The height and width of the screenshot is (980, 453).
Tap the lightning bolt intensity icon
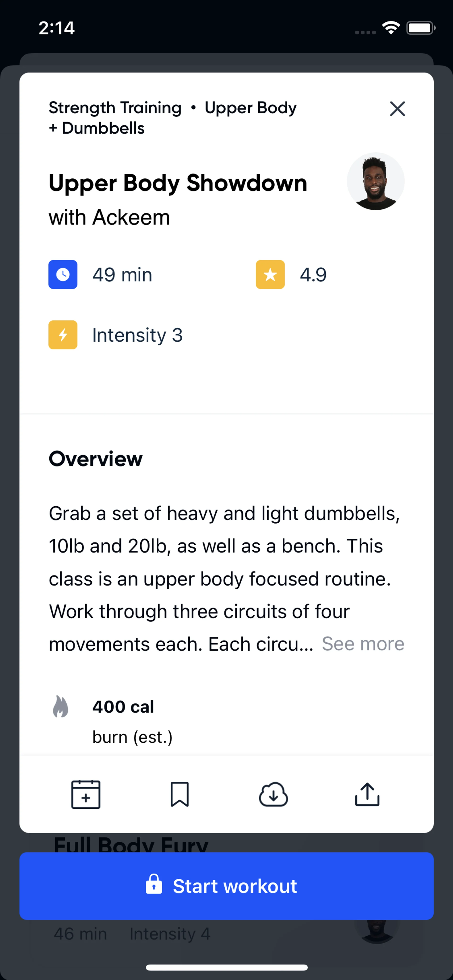[63, 335]
